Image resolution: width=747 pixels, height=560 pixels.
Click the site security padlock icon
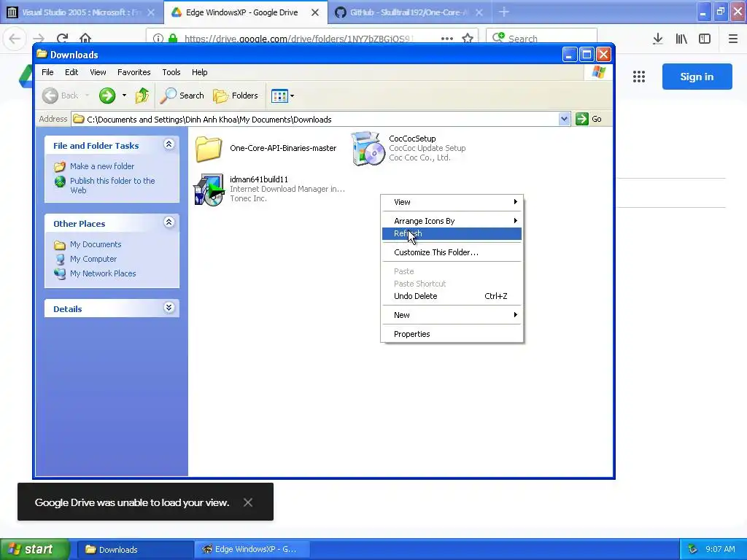[173, 39]
